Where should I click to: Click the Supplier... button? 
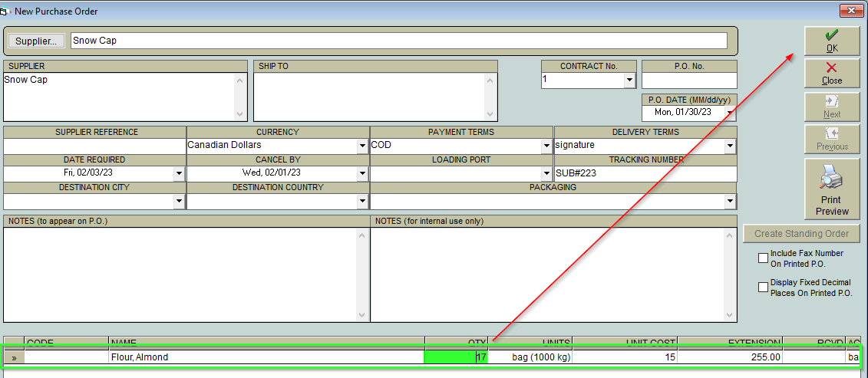click(36, 41)
